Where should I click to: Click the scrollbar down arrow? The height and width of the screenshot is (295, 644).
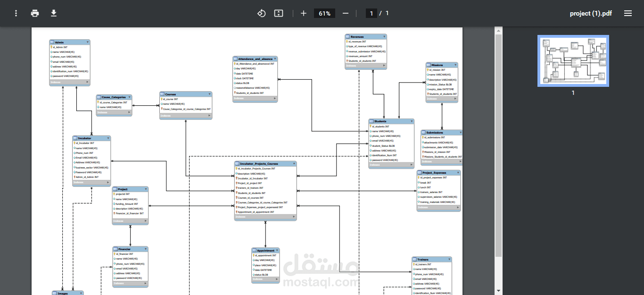498,291
